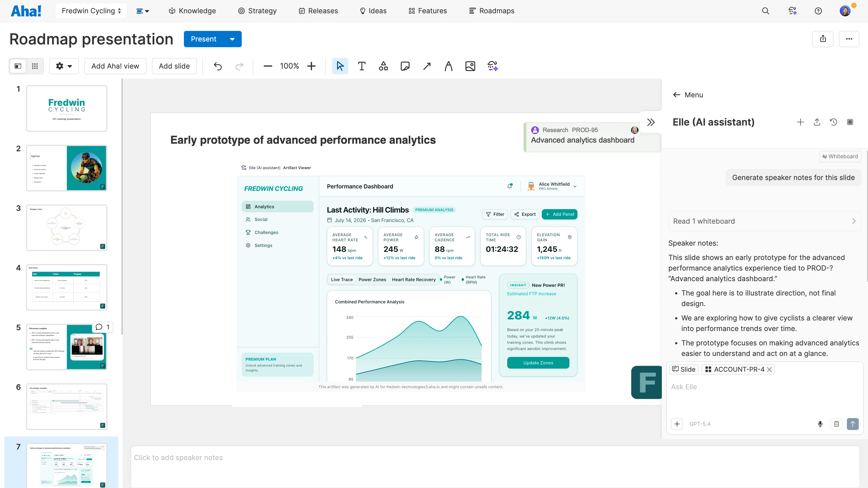Start a new Elle chat
This screenshot has width=868, height=488.
click(800, 122)
